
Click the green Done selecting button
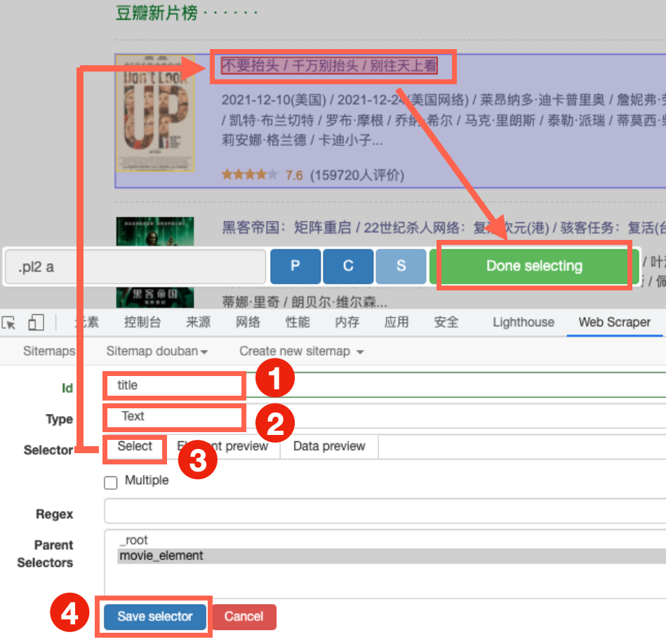[534, 266]
